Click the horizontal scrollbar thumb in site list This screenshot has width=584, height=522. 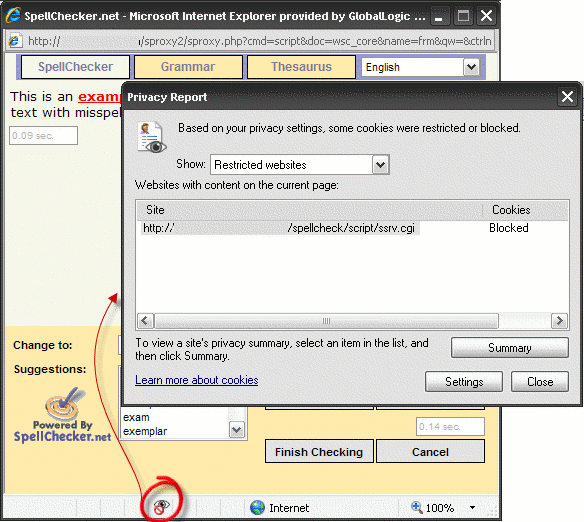pyautogui.click(x=326, y=321)
